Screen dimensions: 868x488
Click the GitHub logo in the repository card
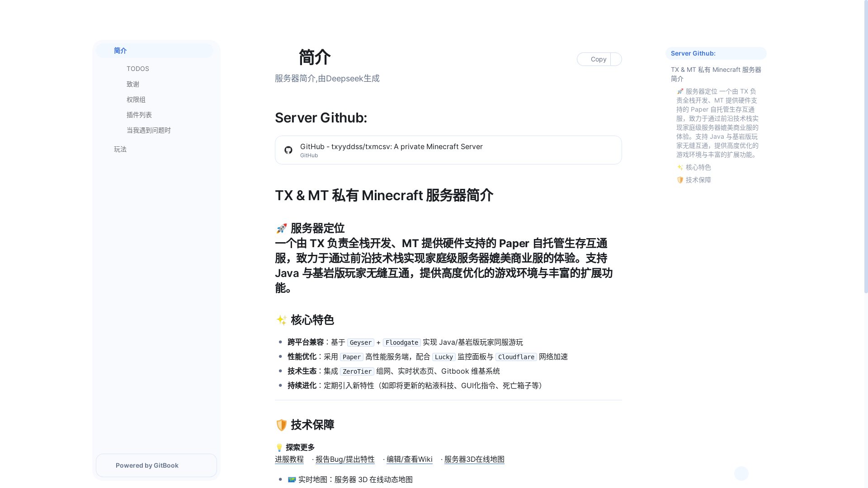click(x=288, y=150)
